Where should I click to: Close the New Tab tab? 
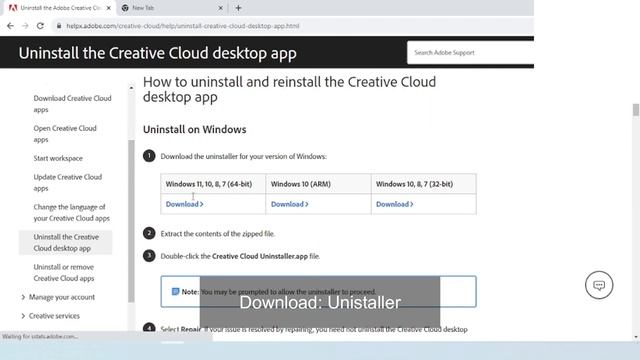pos(220,8)
